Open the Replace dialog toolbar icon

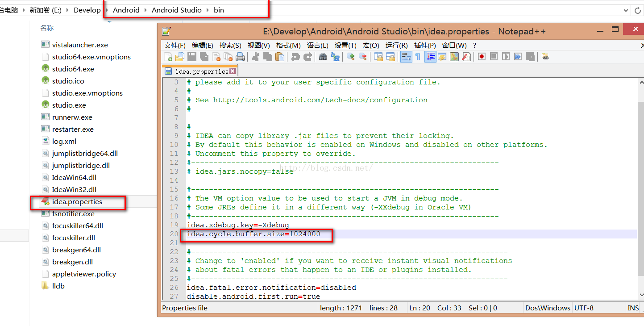[x=335, y=57]
